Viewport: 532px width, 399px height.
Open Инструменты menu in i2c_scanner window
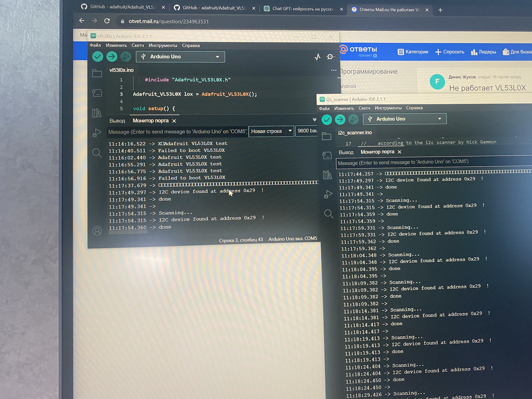click(388, 108)
